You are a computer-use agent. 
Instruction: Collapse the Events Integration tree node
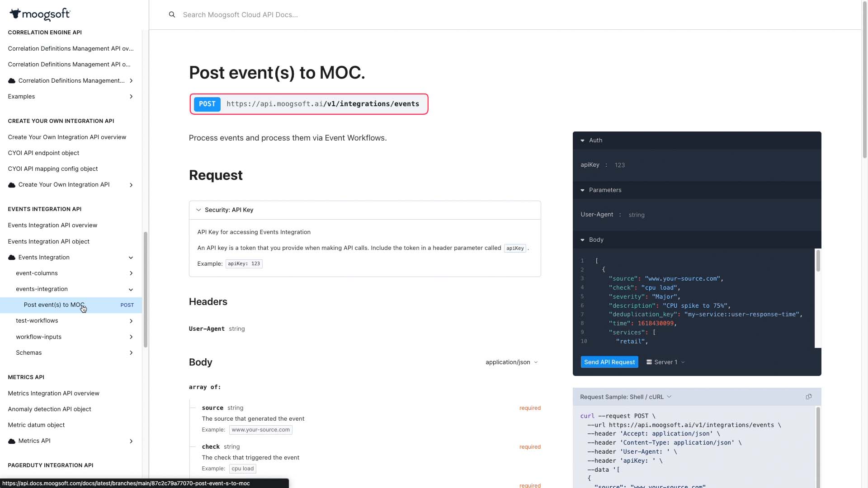[x=131, y=258]
